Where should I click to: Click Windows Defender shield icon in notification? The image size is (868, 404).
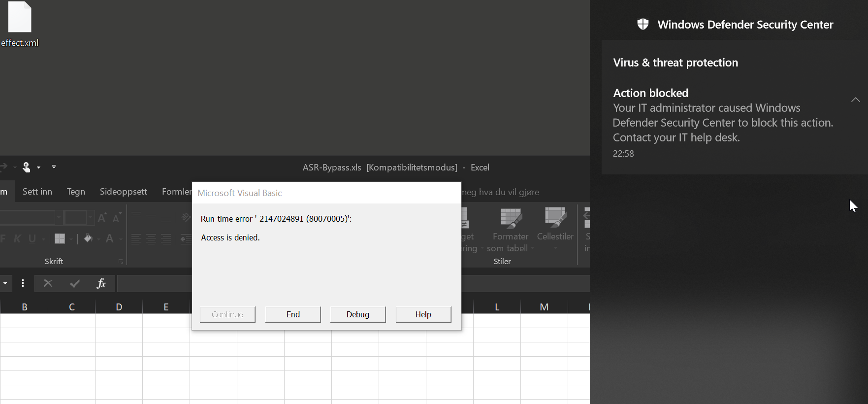(643, 25)
